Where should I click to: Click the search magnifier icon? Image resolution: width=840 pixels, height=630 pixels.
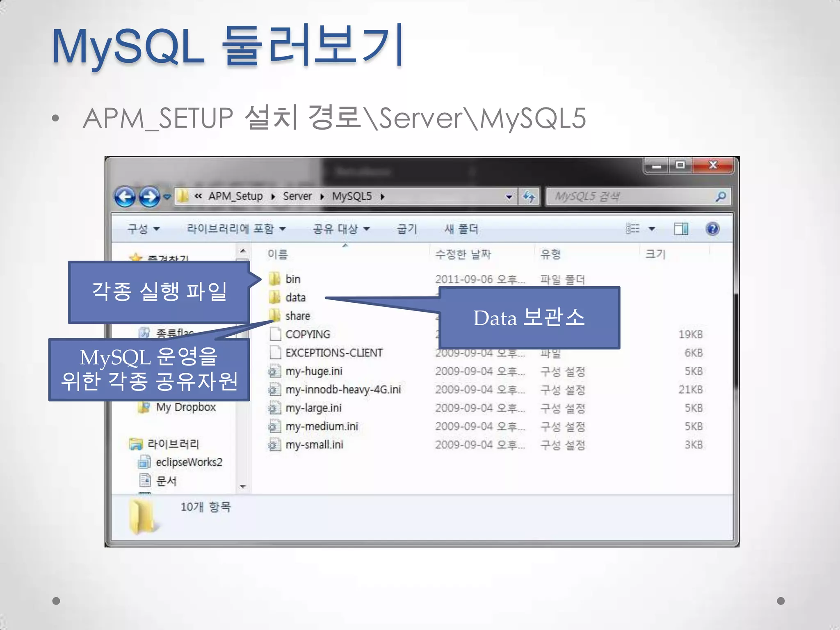721,197
